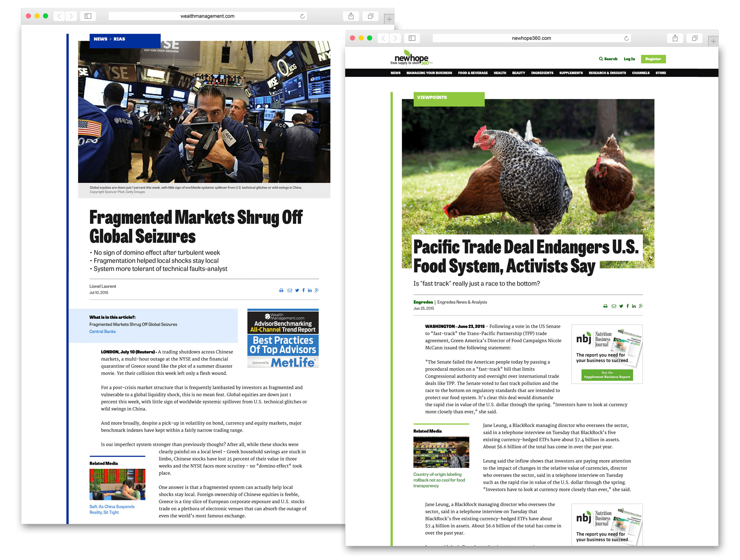Add new tab in wealthmanagement window
The height and width of the screenshot is (560, 740).
pos(389,19)
